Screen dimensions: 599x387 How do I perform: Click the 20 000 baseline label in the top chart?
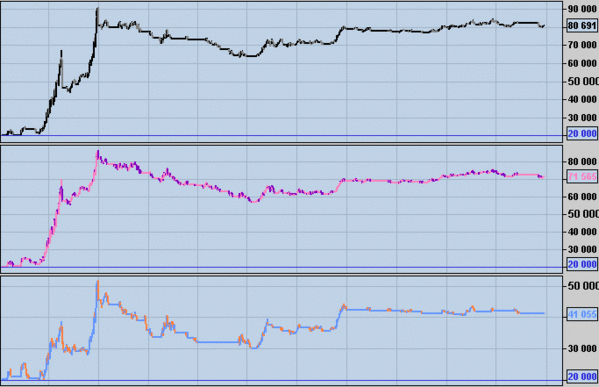point(582,133)
